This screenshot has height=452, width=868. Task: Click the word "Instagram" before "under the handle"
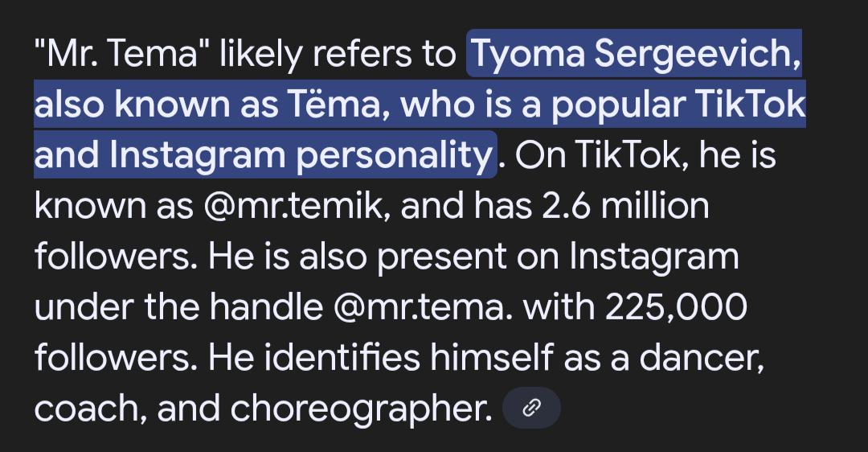tap(654, 257)
